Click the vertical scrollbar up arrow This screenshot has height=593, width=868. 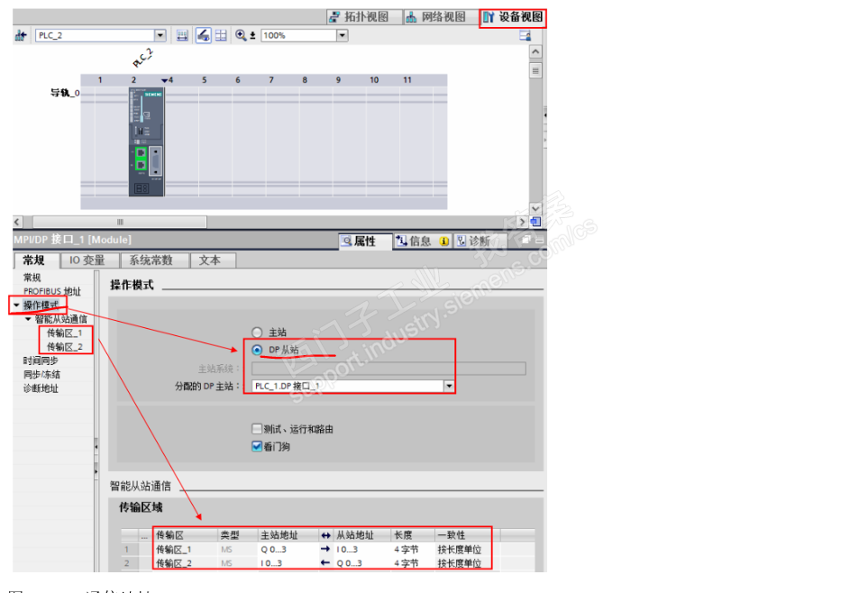coord(535,52)
